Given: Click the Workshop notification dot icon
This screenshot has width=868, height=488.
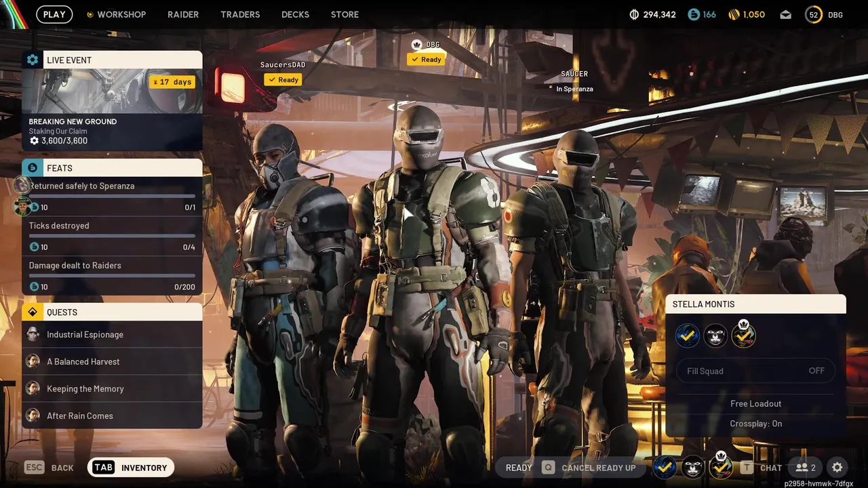Looking at the screenshot, I should (x=90, y=14).
